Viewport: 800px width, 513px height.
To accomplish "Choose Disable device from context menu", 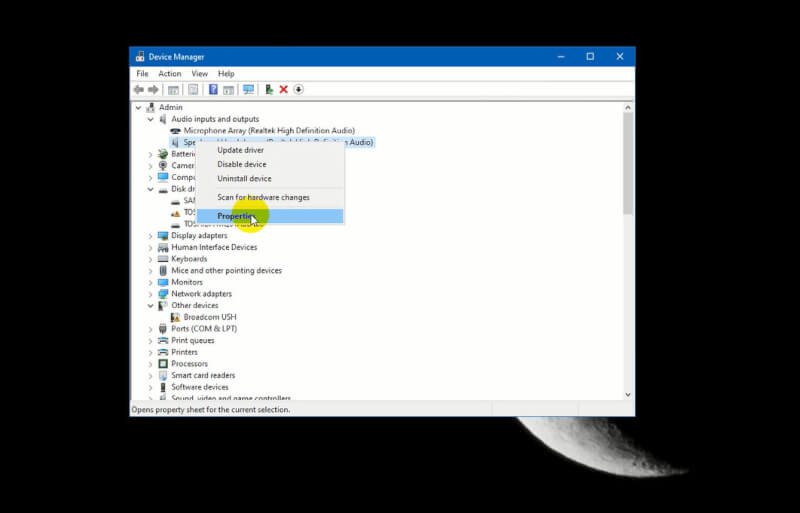I will [241, 164].
